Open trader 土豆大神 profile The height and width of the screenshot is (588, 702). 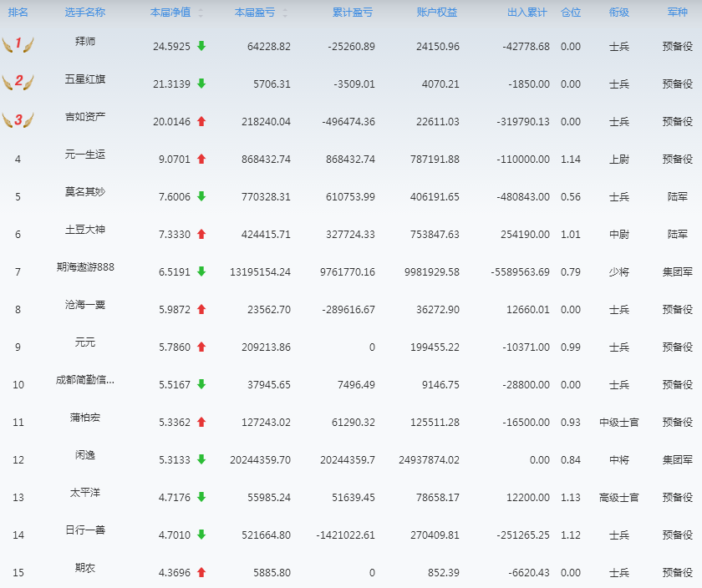85,230
